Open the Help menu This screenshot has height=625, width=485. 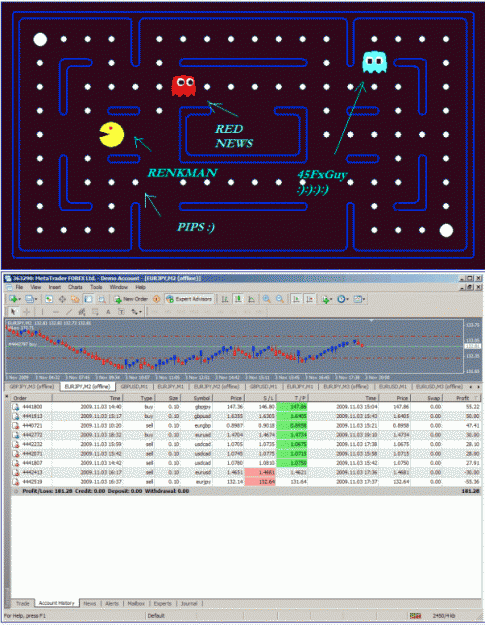[x=140, y=287]
